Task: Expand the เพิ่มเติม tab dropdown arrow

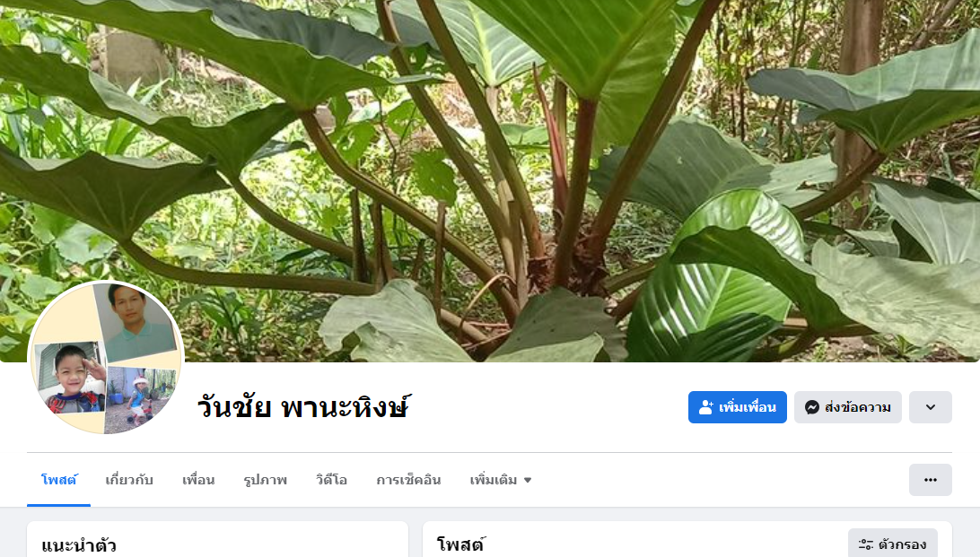Action: (x=528, y=480)
